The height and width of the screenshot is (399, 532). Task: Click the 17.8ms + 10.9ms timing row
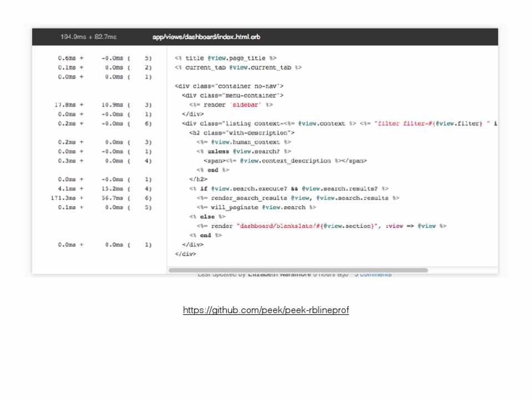103,105
